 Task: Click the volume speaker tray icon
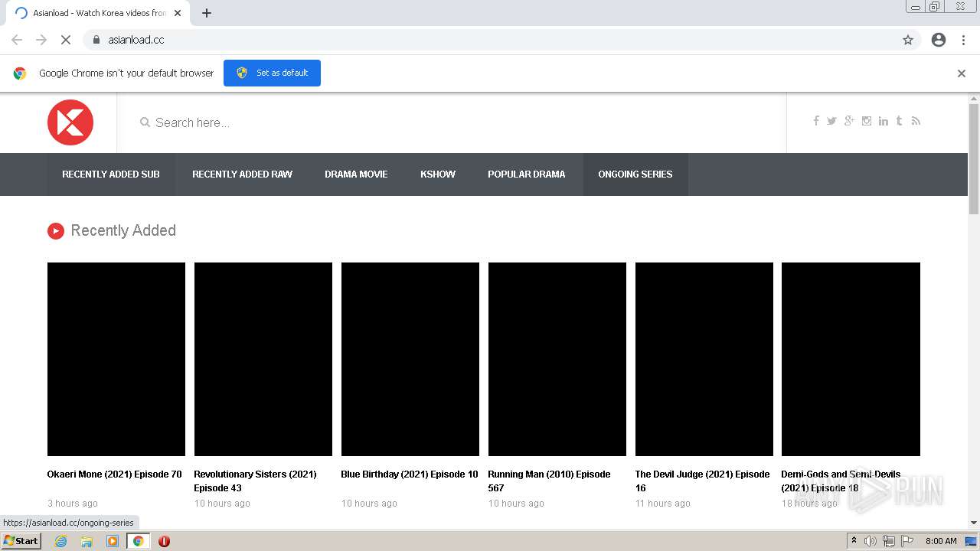click(871, 541)
